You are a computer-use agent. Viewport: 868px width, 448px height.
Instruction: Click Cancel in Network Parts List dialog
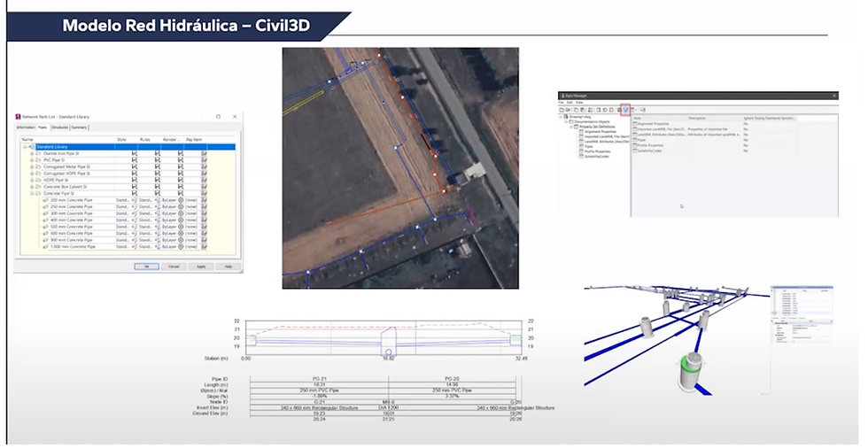pos(174,266)
